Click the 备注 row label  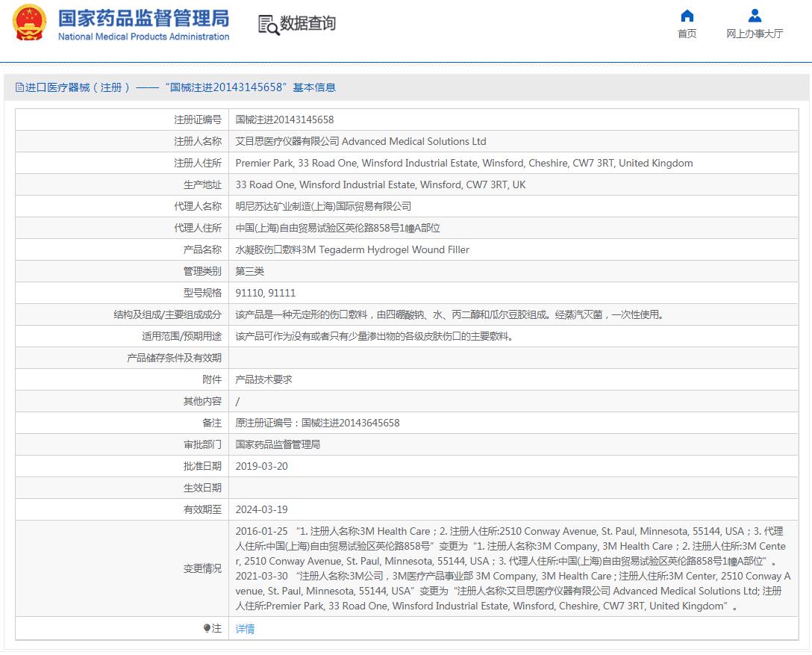click(x=212, y=423)
